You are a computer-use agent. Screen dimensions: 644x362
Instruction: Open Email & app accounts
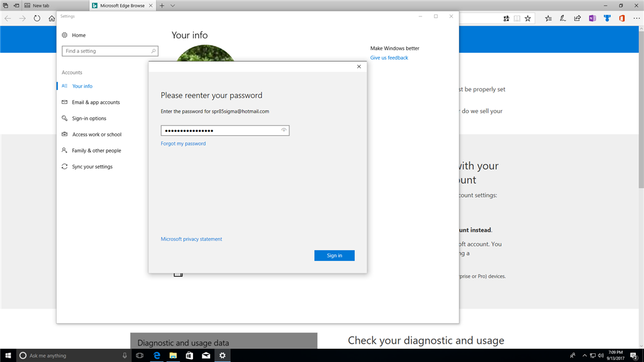coord(96,102)
